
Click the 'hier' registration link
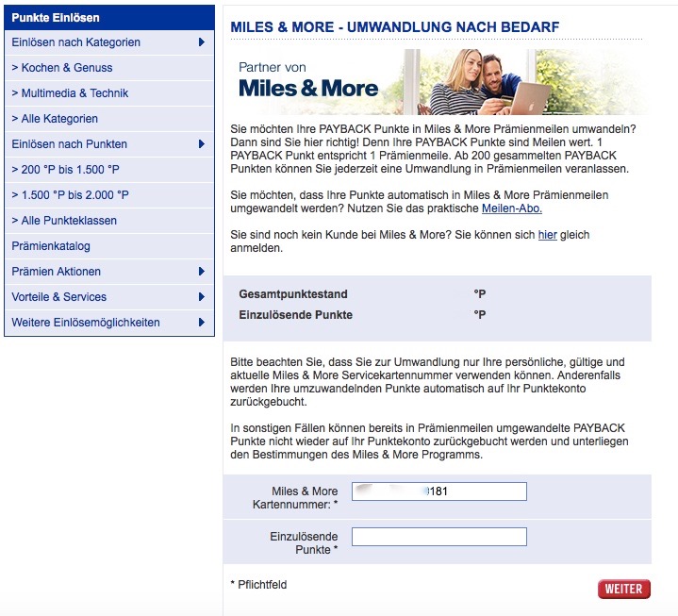[x=547, y=234]
